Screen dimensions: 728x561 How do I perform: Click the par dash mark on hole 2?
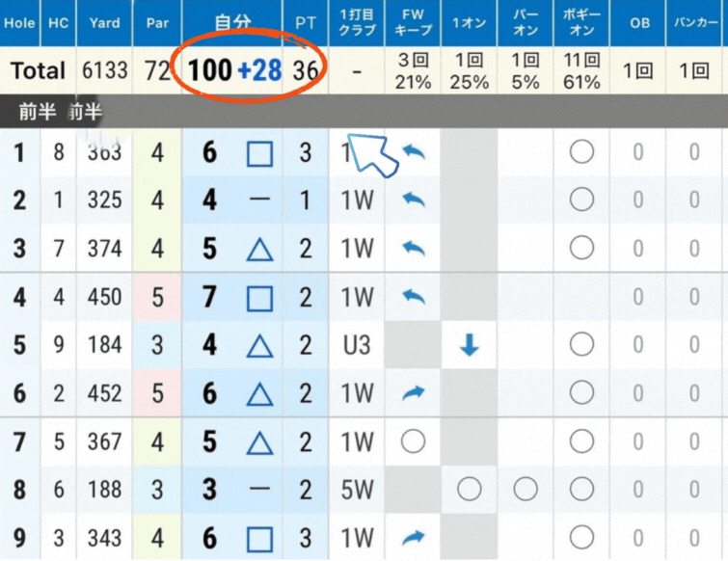(259, 200)
